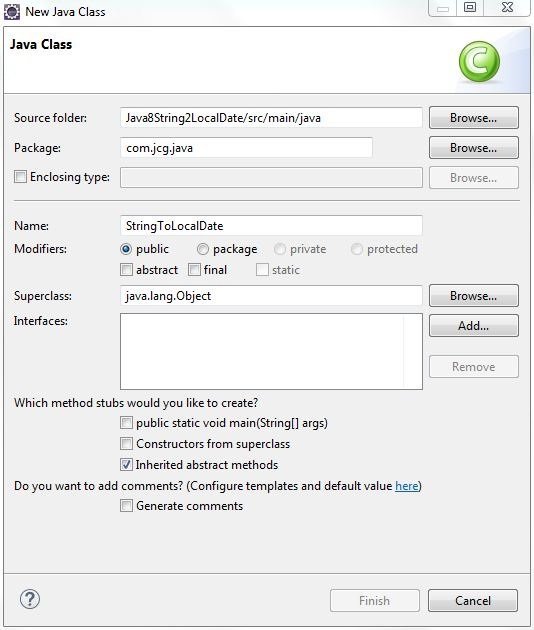Add an interface with Add button
This screenshot has height=630, width=534.
point(474,325)
